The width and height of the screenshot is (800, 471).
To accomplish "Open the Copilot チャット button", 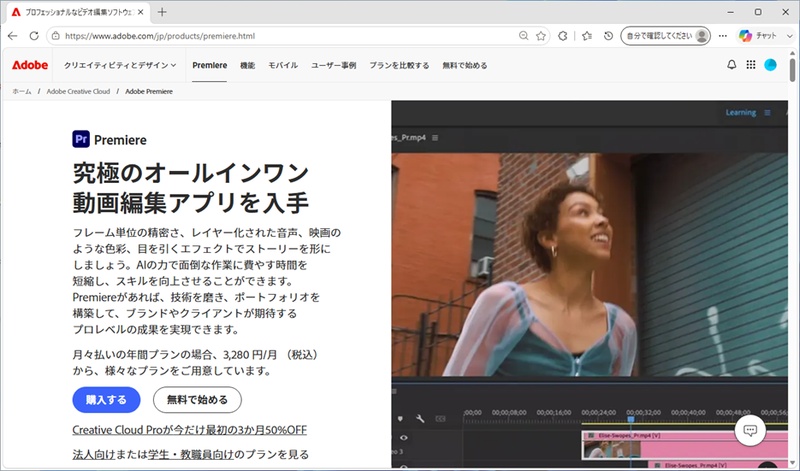I will (x=758, y=36).
